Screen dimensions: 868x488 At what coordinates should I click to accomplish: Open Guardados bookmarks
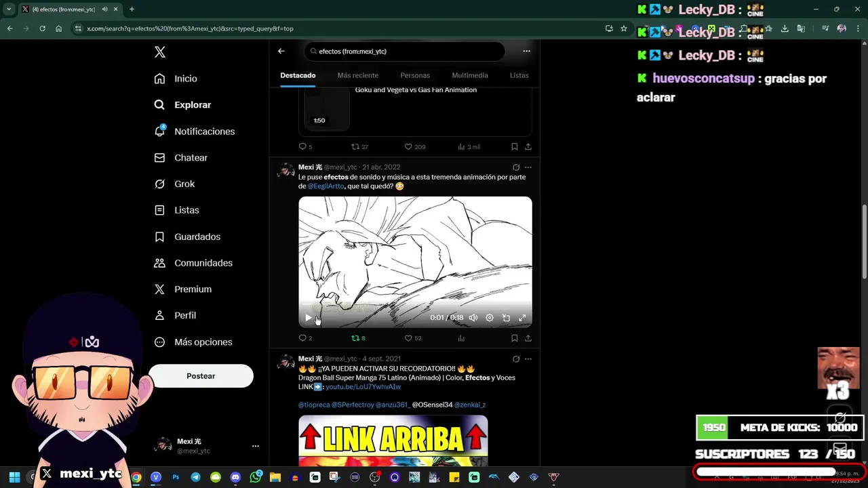[x=187, y=237]
